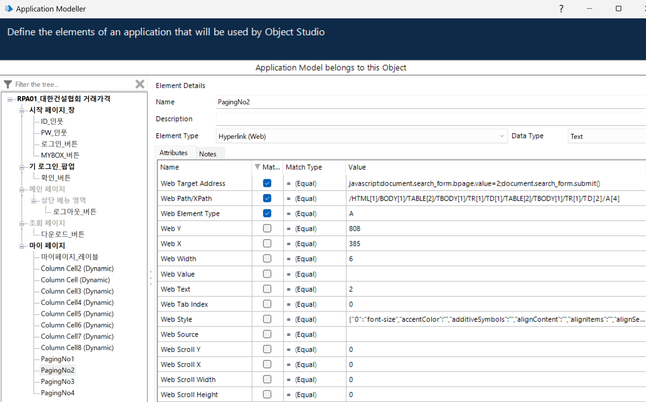Click the Match column filter icon
Viewport: 646px width, 402px height.
pos(258,167)
